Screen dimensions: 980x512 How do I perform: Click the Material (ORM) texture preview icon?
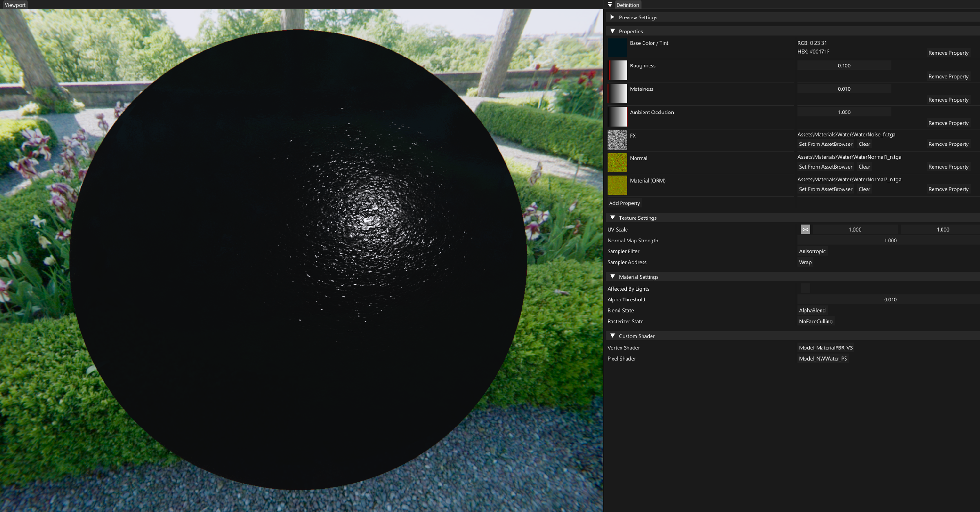tap(617, 185)
